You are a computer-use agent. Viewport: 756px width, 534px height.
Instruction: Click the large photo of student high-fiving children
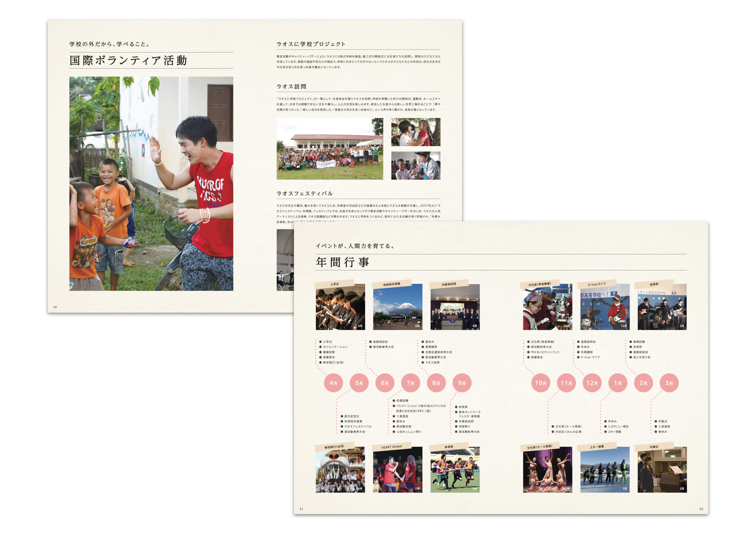151,184
